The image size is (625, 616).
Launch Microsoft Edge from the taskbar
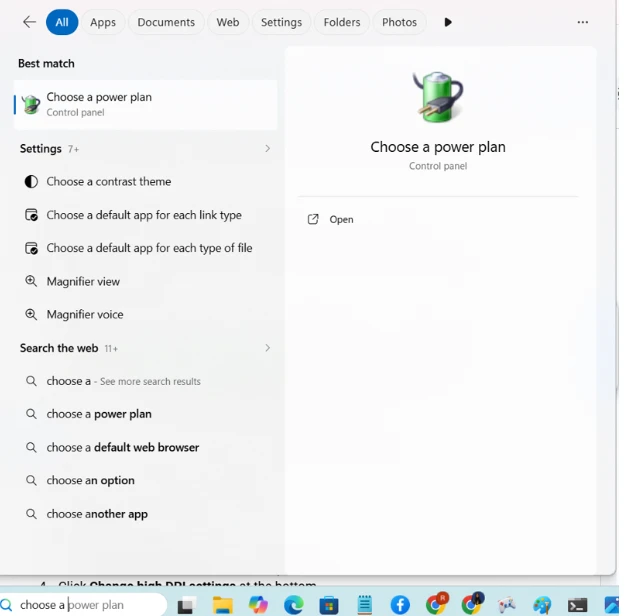(x=293, y=605)
